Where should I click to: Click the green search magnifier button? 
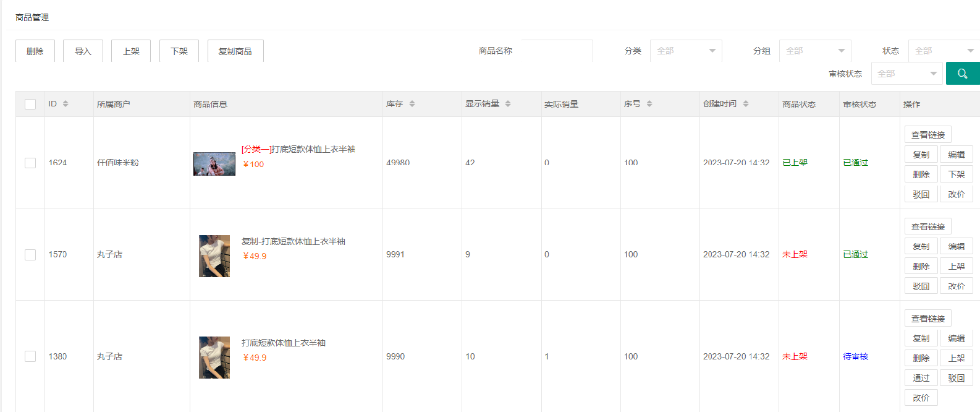coord(962,74)
